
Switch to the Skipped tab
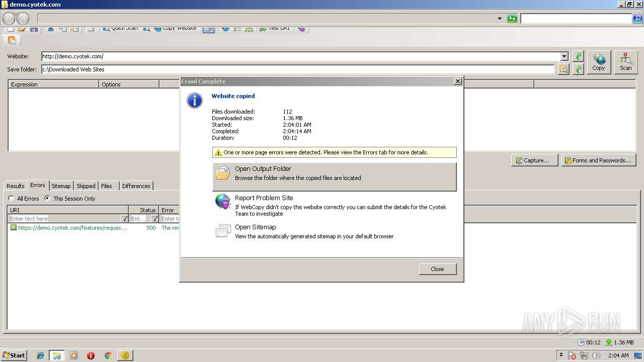tap(86, 186)
